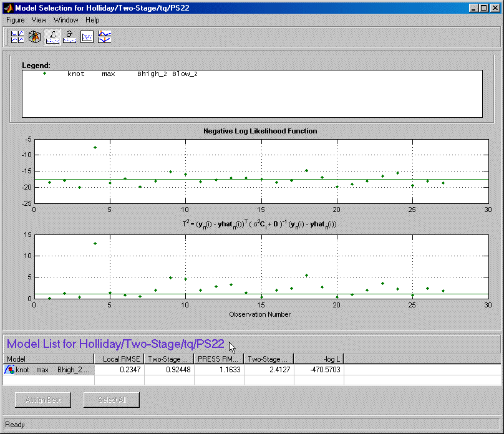Switch to the RMSE sigma-hat view icon
The height and width of the screenshot is (434, 504).
[x=69, y=37]
